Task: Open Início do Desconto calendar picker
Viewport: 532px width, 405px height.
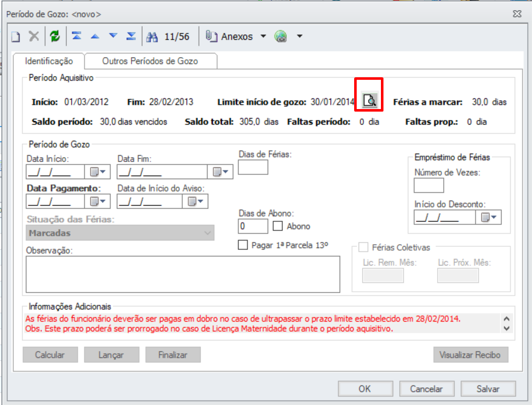Action: click(488, 218)
